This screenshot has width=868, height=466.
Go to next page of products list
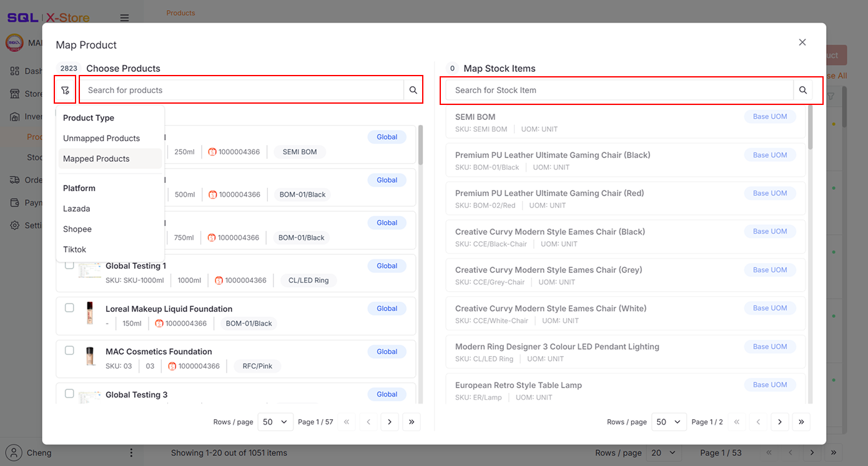click(x=390, y=422)
